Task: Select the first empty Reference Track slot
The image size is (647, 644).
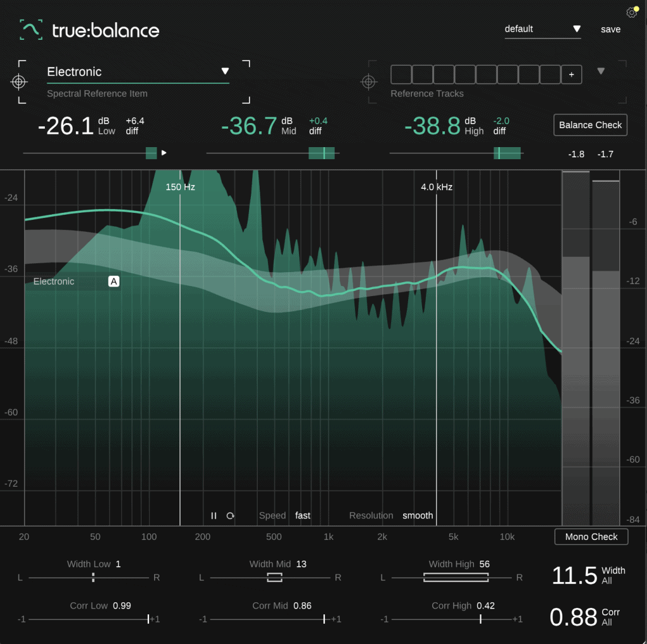Action: tap(401, 74)
